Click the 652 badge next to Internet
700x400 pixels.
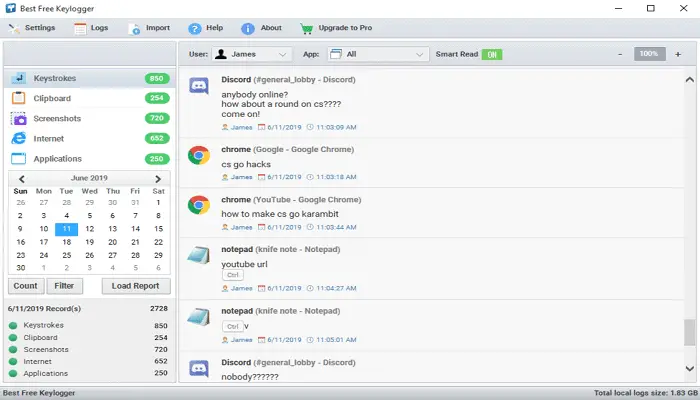click(x=157, y=138)
